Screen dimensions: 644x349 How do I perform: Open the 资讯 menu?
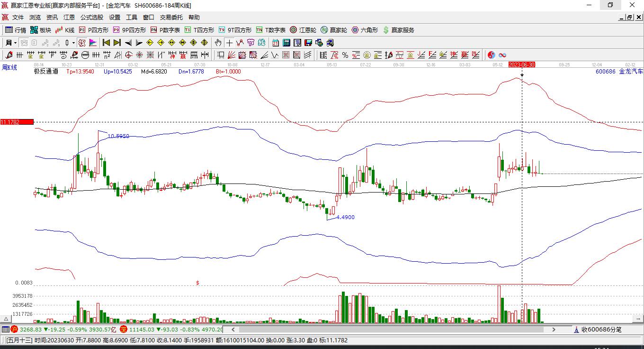(x=52, y=18)
